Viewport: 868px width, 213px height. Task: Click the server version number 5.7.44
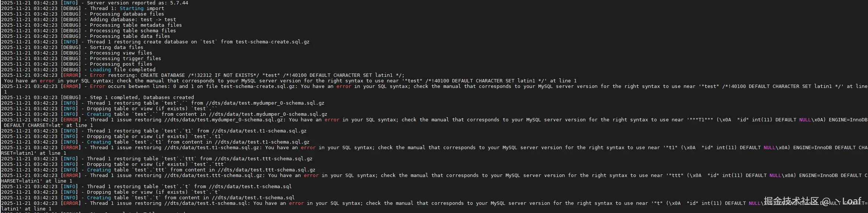179,3
